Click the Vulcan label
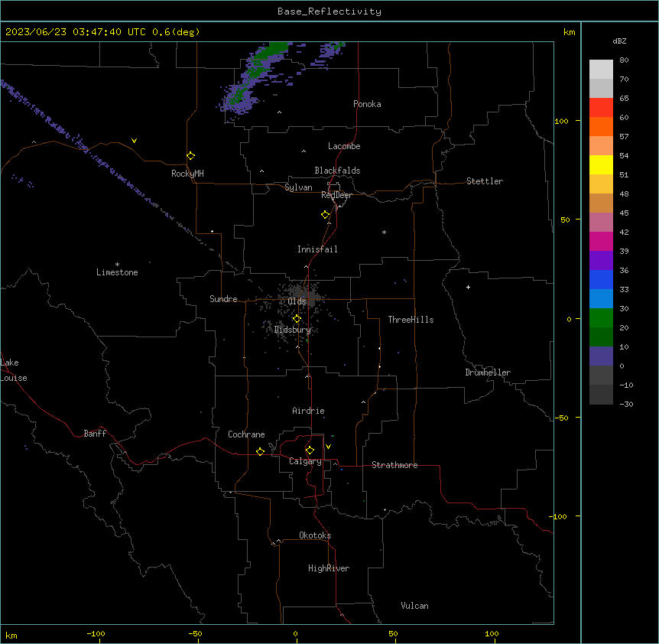This screenshot has width=659, height=644. click(415, 606)
